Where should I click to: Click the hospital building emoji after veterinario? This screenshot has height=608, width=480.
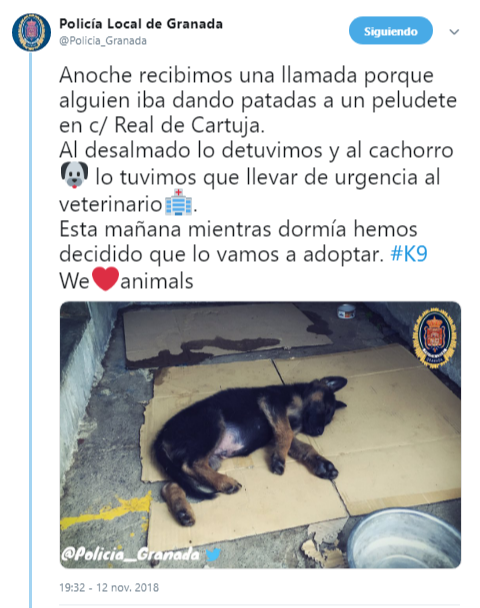click(x=178, y=202)
